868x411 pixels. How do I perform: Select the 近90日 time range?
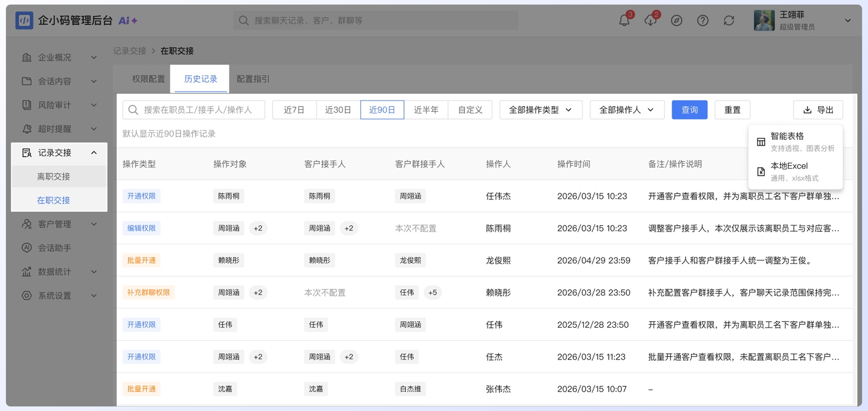pyautogui.click(x=382, y=110)
